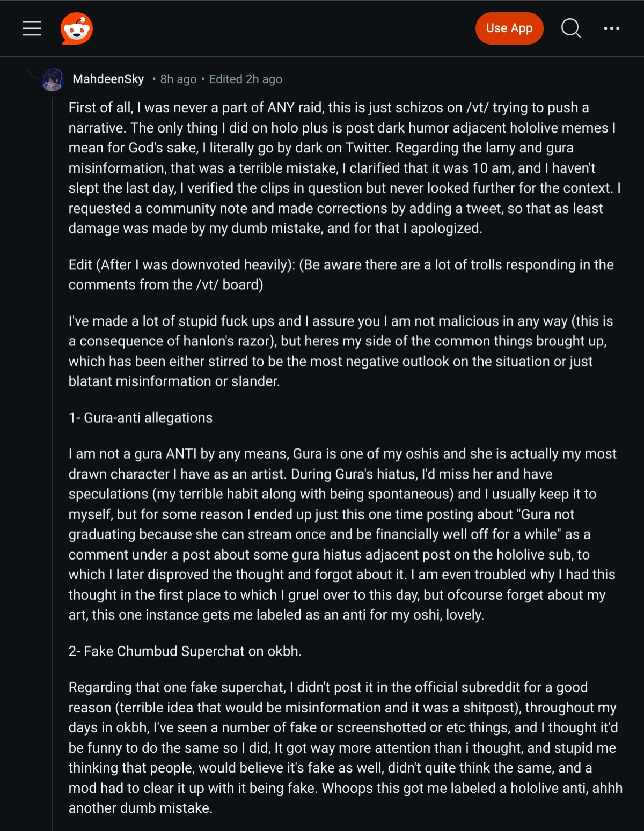Tap the Use App button
644x831 pixels.
[509, 28]
